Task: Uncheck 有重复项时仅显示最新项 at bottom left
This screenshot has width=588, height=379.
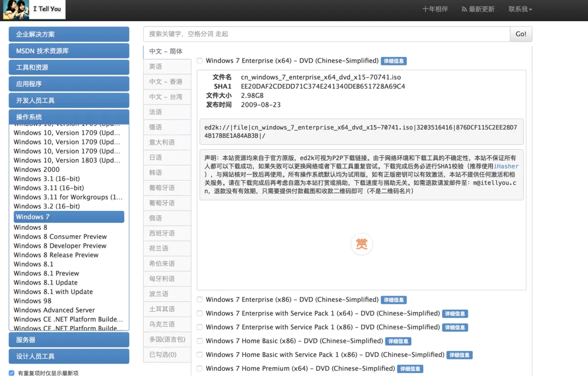Action: pyautogui.click(x=11, y=373)
